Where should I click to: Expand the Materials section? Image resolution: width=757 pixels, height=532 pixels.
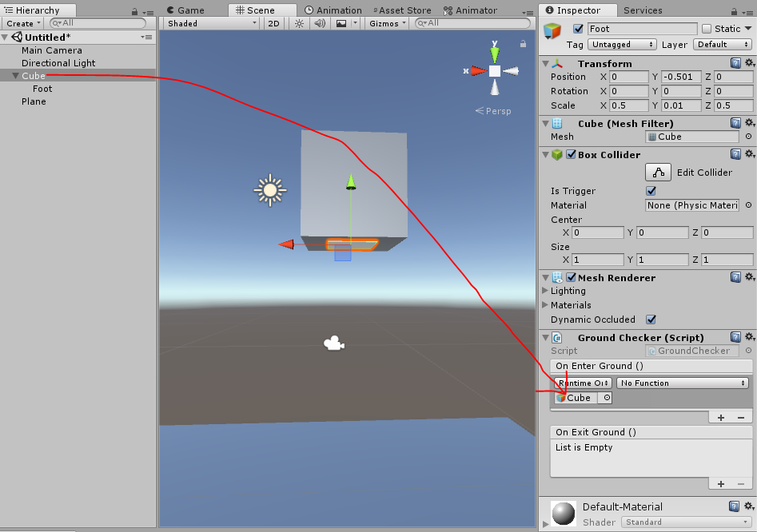click(x=545, y=305)
